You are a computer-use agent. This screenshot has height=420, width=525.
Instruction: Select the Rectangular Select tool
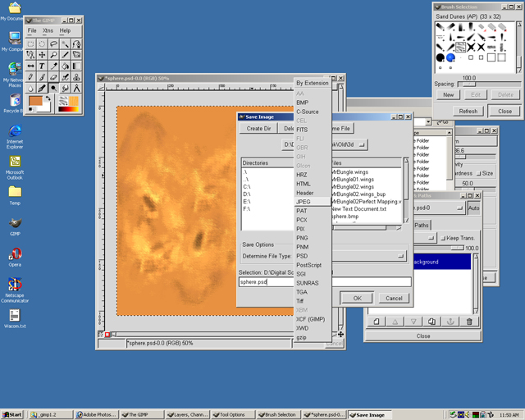31,43
